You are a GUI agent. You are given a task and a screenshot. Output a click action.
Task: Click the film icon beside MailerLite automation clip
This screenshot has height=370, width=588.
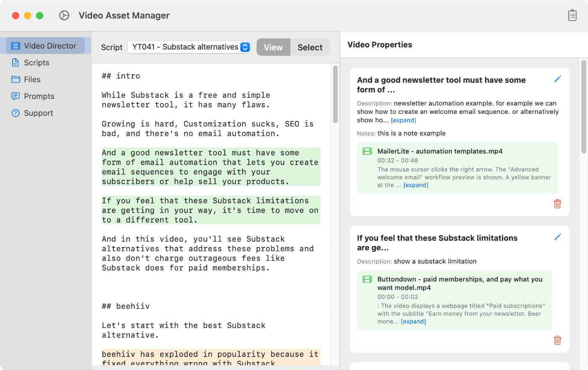367,151
